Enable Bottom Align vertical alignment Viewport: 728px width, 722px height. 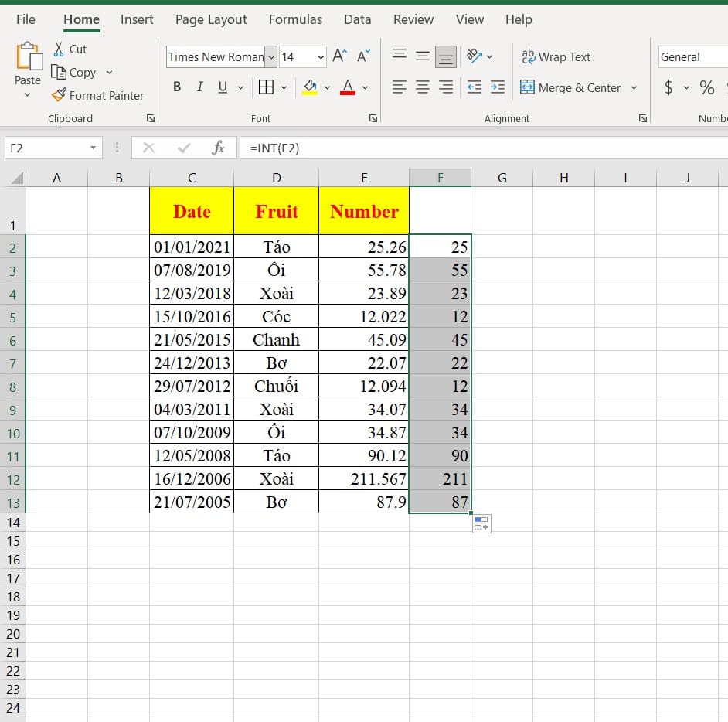(x=446, y=56)
